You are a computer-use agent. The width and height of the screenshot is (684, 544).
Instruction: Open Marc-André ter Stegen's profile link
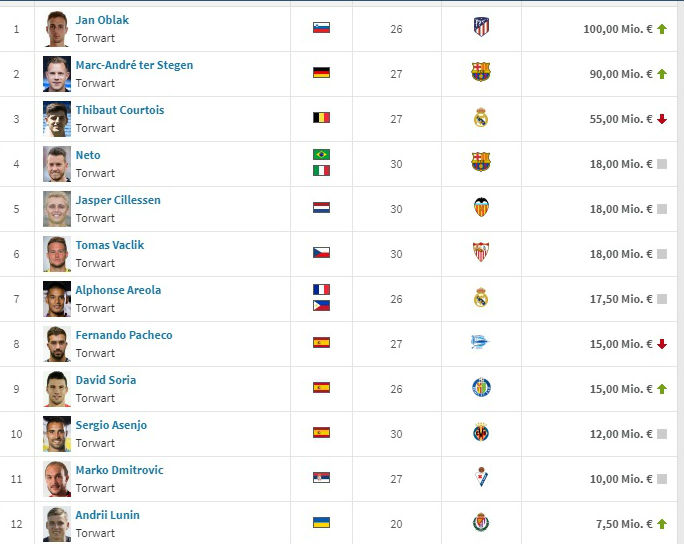(x=134, y=65)
